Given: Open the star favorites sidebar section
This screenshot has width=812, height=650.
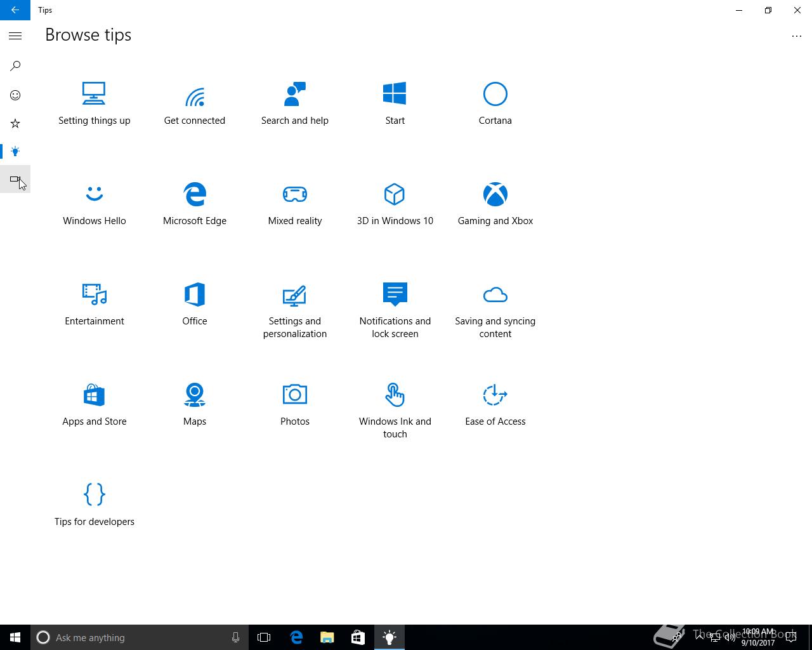Looking at the screenshot, I should [x=15, y=123].
